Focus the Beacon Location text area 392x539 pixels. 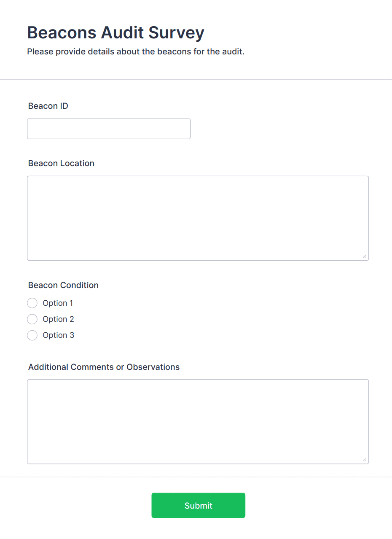coord(198,218)
